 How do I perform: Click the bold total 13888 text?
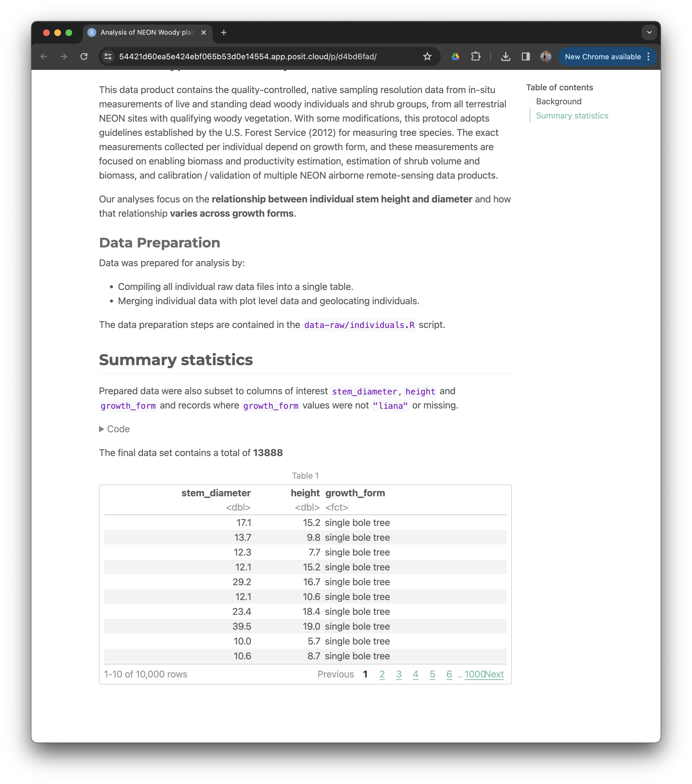pyautogui.click(x=268, y=453)
